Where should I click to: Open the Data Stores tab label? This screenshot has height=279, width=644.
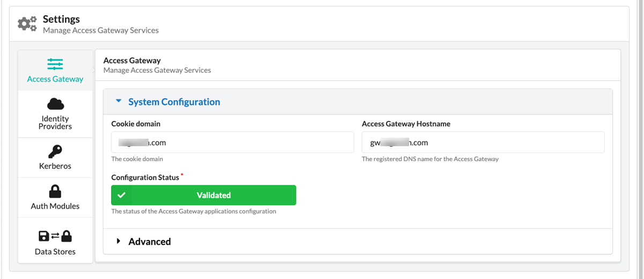pos(55,252)
